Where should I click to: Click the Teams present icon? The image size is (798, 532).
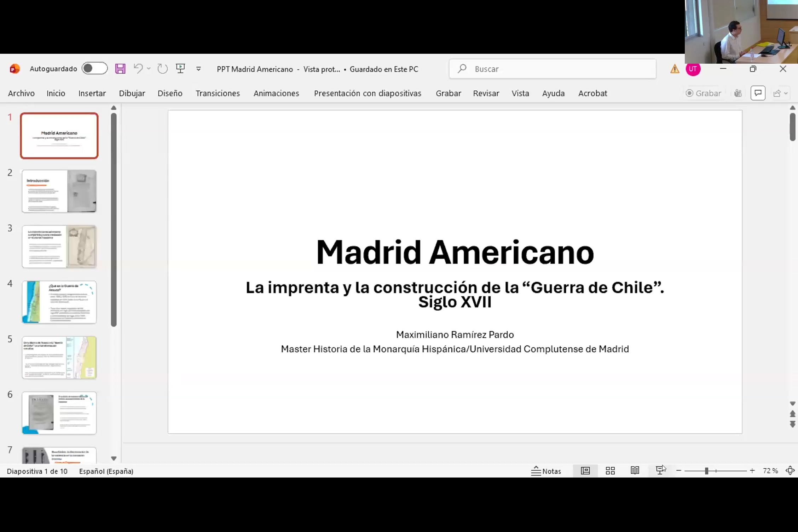(x=738, y=93)
